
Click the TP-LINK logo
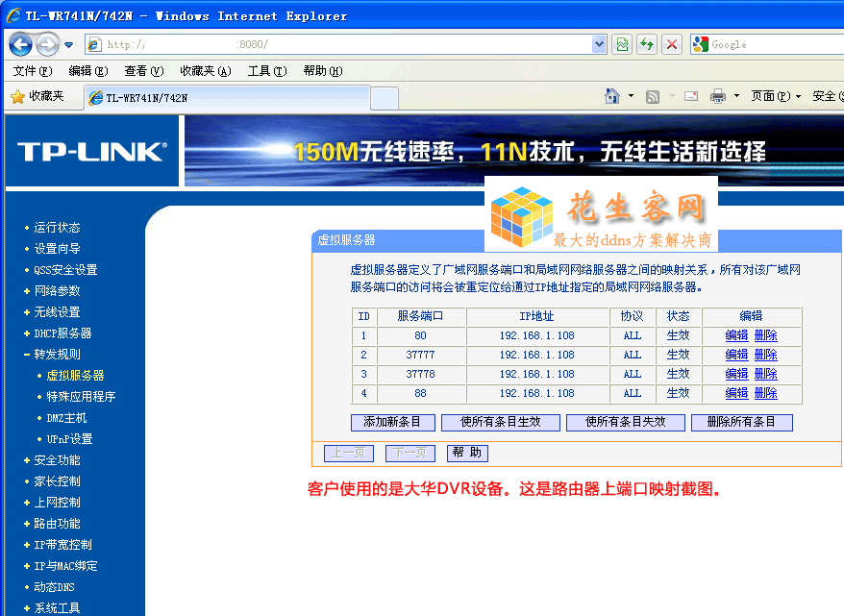click(92, 152)
